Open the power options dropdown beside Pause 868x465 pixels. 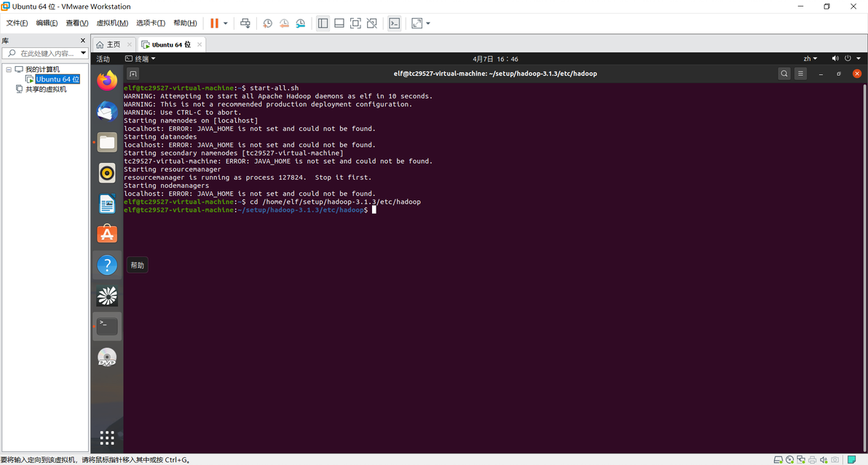tap(225, 23)
